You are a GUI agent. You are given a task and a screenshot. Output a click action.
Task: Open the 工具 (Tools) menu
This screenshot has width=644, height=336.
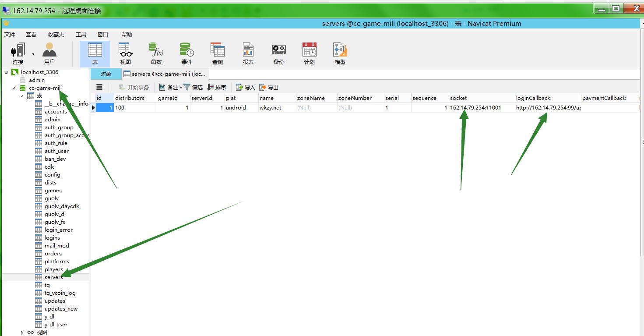(81, 34)
